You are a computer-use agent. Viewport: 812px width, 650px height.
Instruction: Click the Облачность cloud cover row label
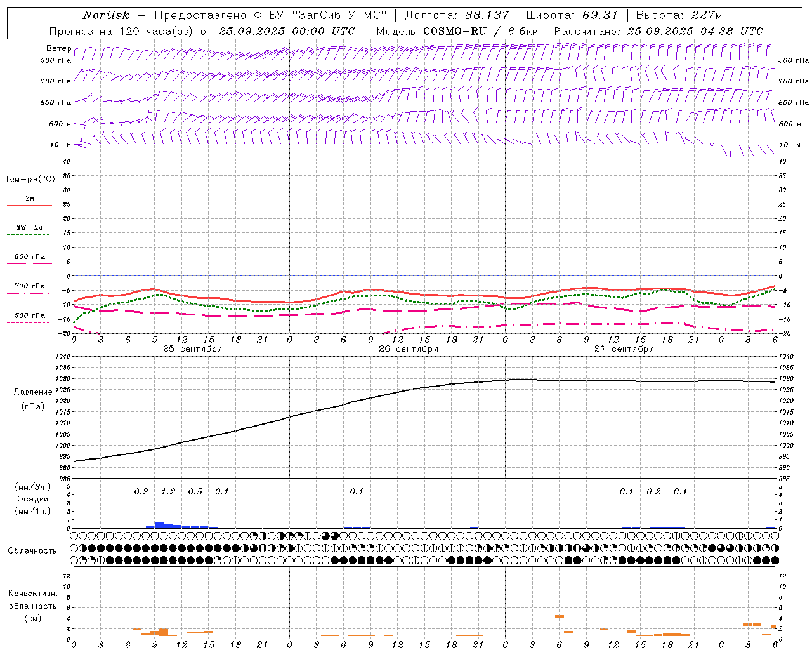point(32,550)
